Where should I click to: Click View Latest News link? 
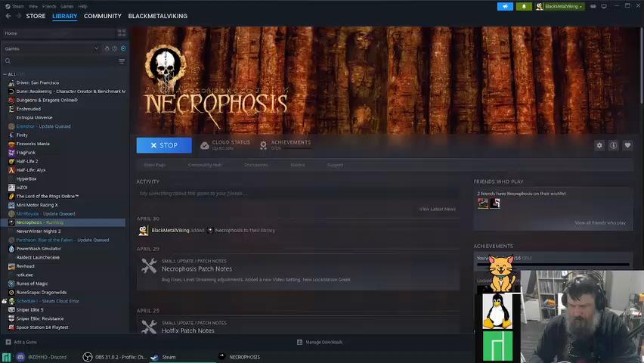[437, 209]
